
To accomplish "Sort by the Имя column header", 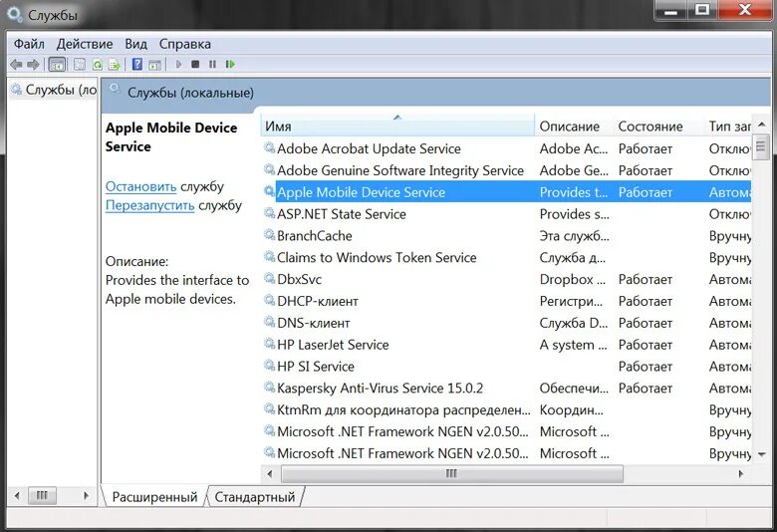I will pos(397,126).
